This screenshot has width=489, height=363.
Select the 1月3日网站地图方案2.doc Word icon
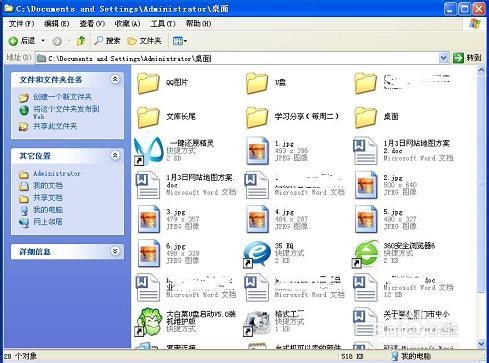[365, 151]
